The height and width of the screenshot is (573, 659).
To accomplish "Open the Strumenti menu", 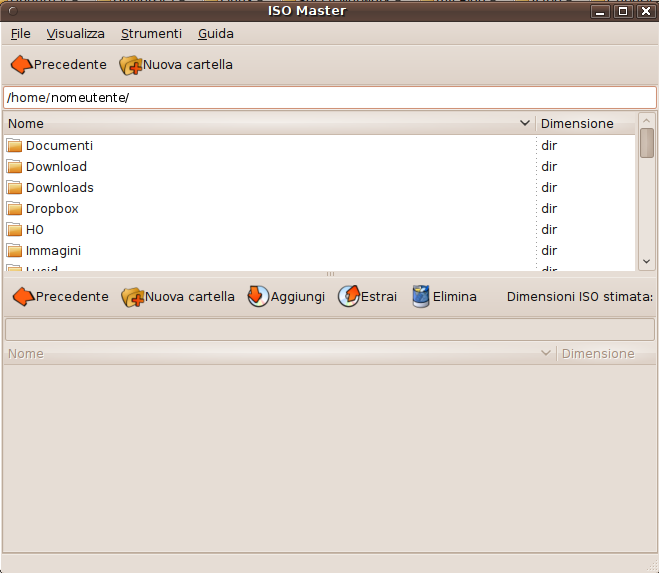I will tap(151, 34).
